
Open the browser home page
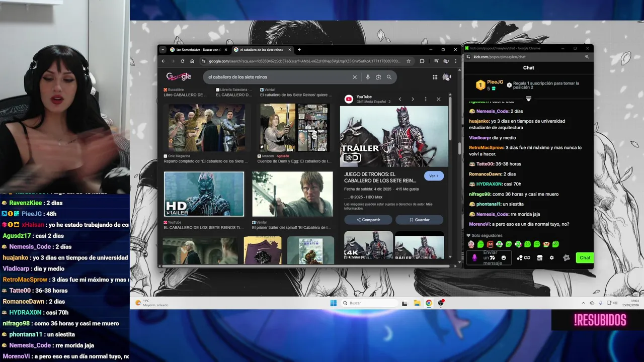(192, 61)
